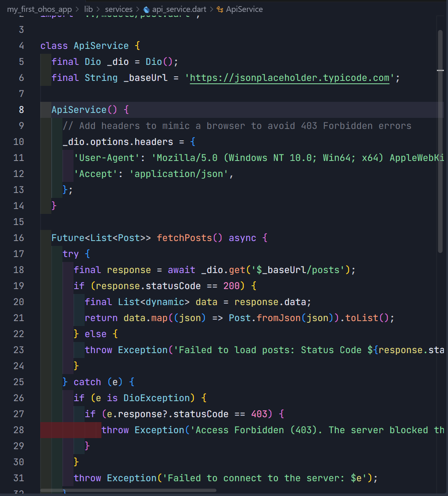Click line number 16 in the gutter
The image size is (448, 496).
point(19,238)
